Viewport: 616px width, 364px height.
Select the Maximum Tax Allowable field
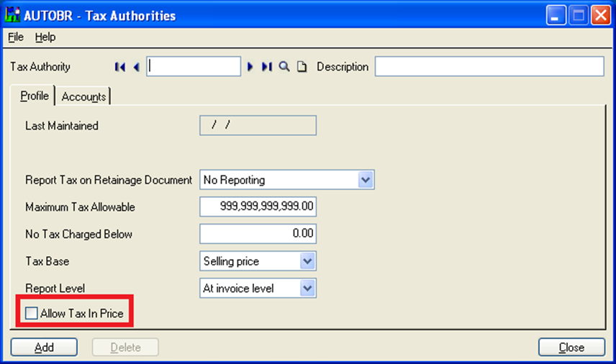(x=258, y=206)
